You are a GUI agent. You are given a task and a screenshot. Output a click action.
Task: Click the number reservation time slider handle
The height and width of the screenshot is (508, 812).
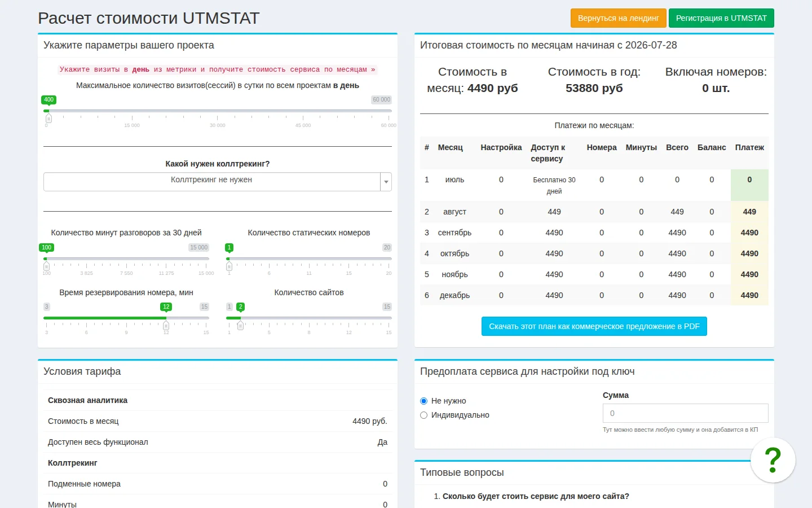pyautogui.click(x=166, y=326)
